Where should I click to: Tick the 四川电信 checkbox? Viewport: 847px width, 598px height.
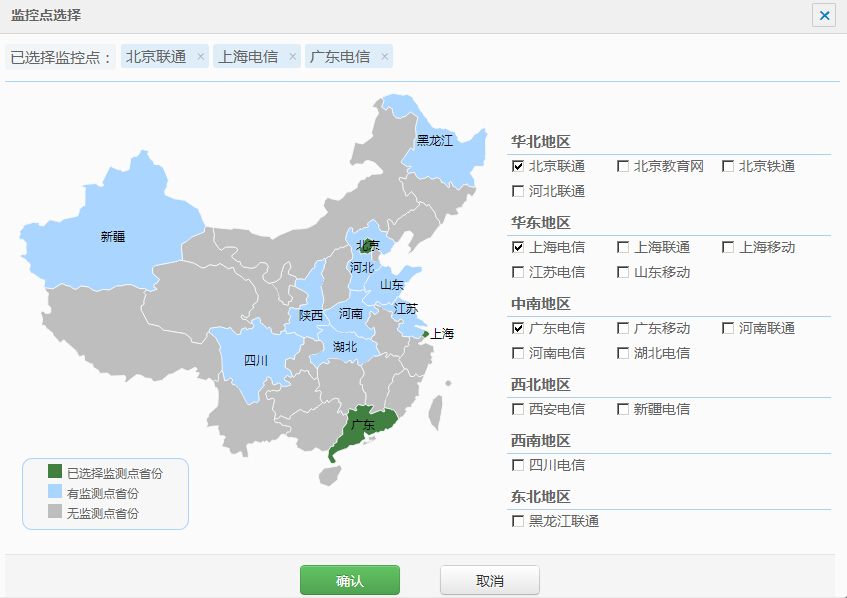(x=518, y=465)
